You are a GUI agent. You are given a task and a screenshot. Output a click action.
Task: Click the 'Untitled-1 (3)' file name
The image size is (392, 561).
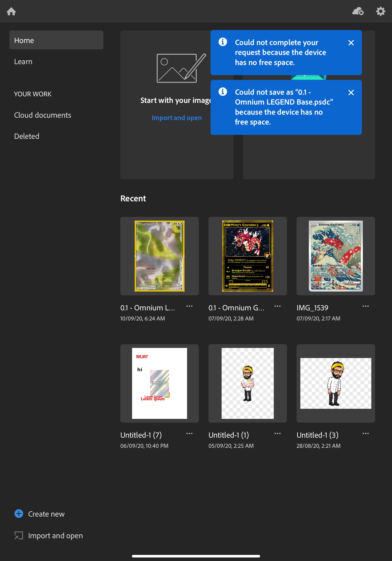(x=318, y=435)
